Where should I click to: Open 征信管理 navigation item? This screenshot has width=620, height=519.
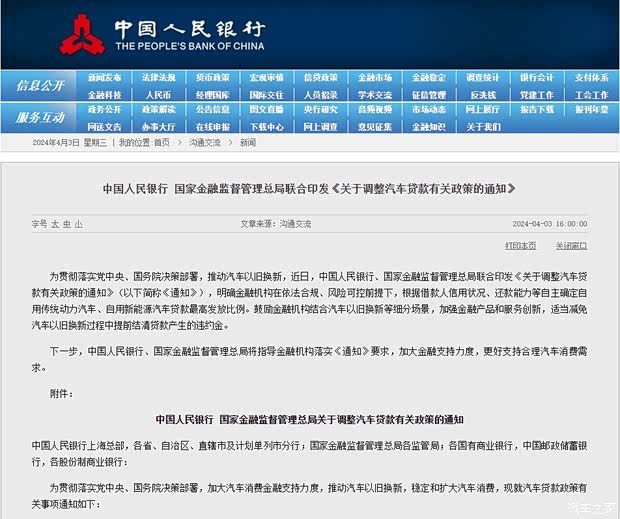click(x=428, y=95)
